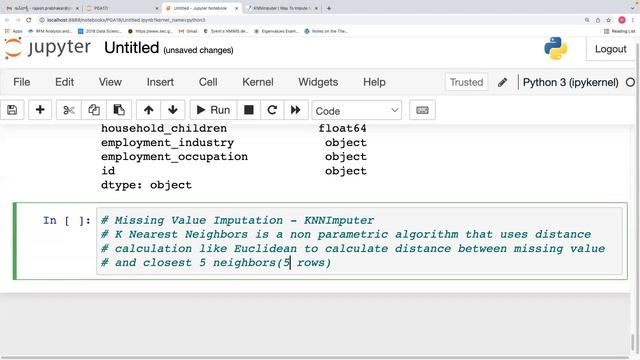The width and height of the screenshot is (640, 360).
Task: Restart kernel and run all with fast-forward icon
Action: click(296, 110)
